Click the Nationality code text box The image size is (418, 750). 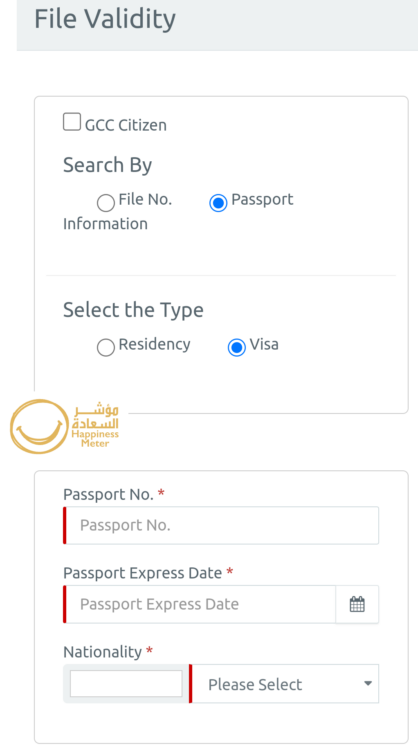pos(126,683)
